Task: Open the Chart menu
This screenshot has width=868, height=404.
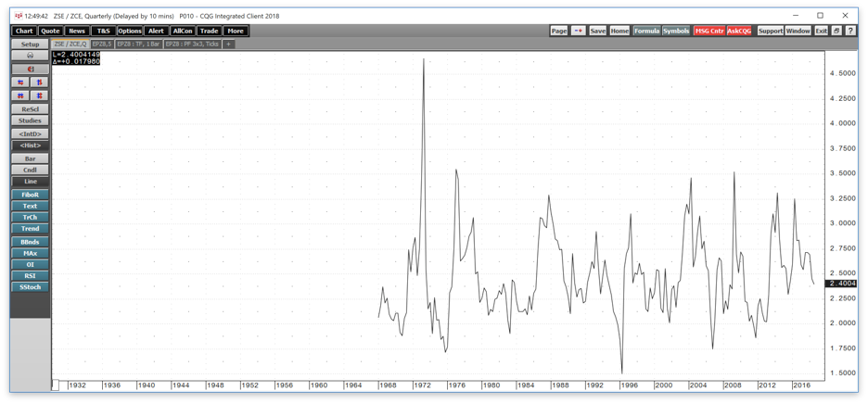Action: pyautogui.click(x=24, y=31)
